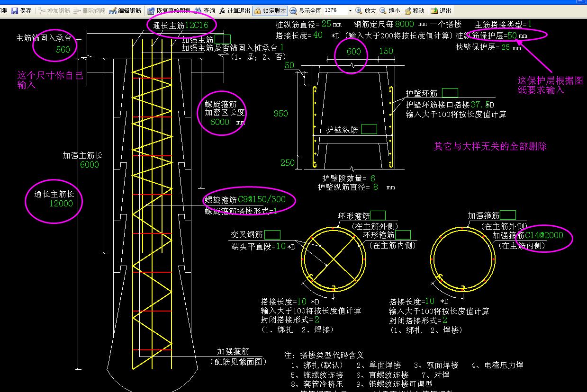Edit 护壁纵筋直径 value 8
Viewport: 587px width, 392px height.
376,187
